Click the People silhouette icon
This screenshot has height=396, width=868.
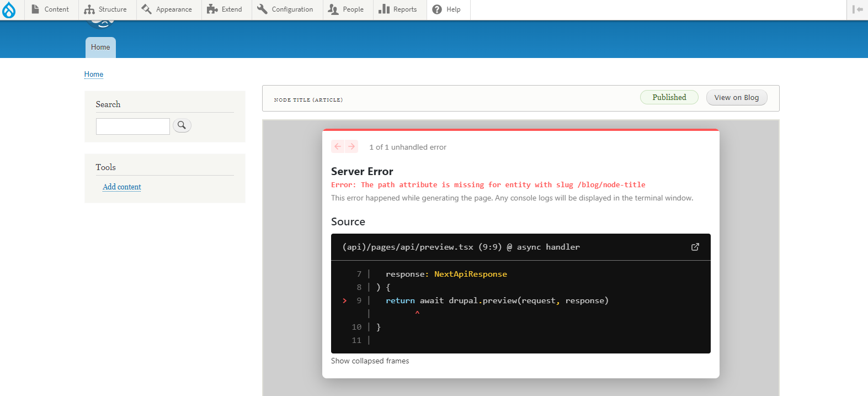click(333, 9)
